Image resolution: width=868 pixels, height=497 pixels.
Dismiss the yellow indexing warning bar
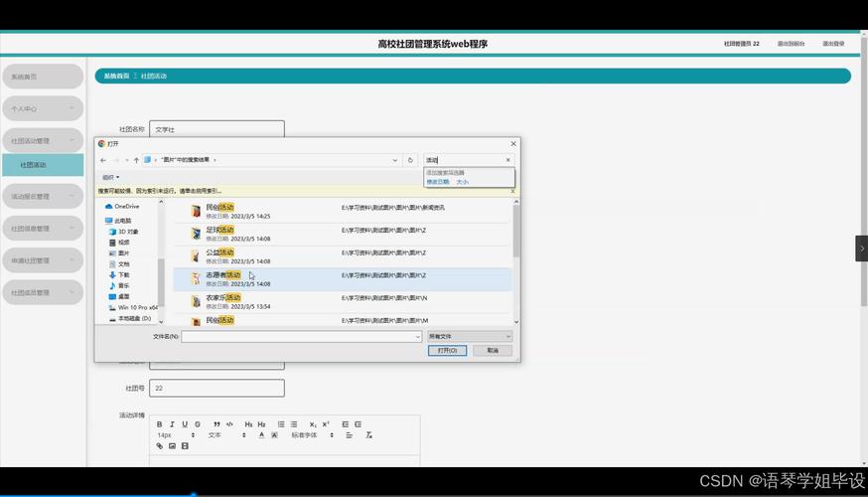click(x=512, y=191)
